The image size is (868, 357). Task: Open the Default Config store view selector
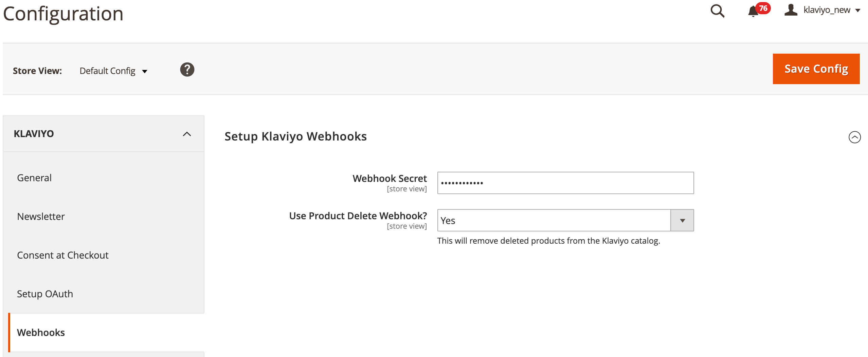point(107,71)
